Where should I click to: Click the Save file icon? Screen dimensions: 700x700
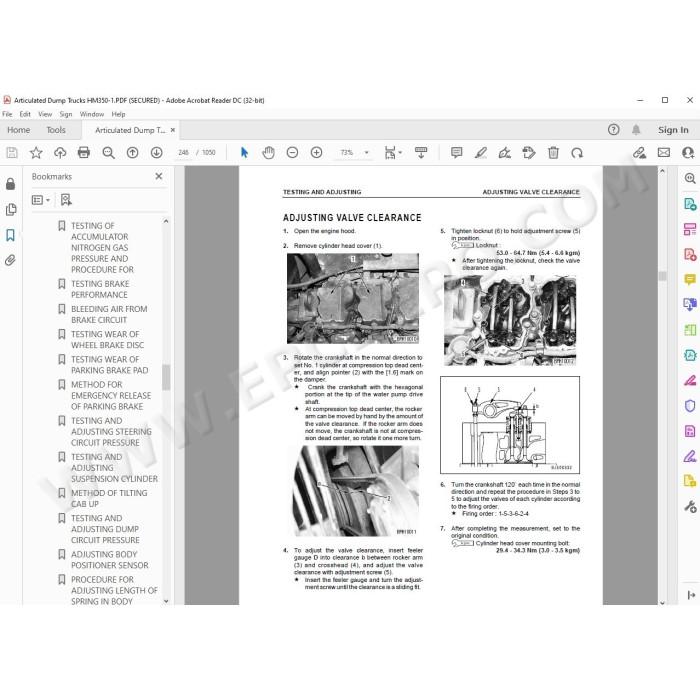point(12,153)
